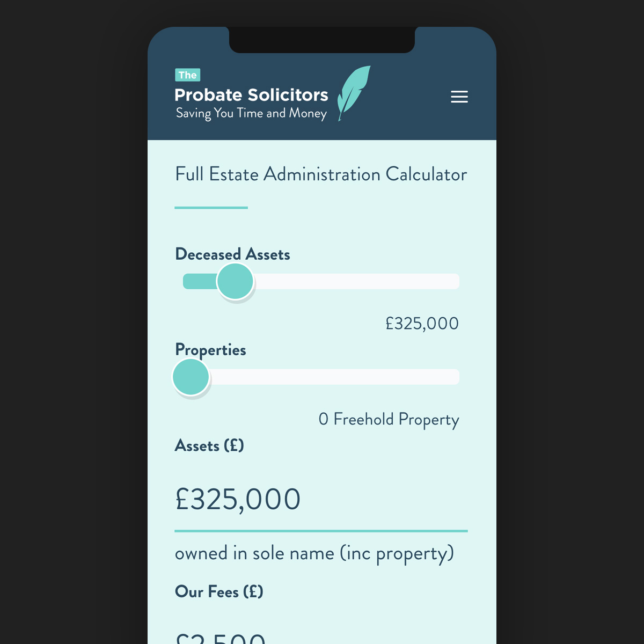Screen dimensions: 644x644
Task: Click the 'Full Estate Administration Calculator' heading
Action: (x=321, y=174)
